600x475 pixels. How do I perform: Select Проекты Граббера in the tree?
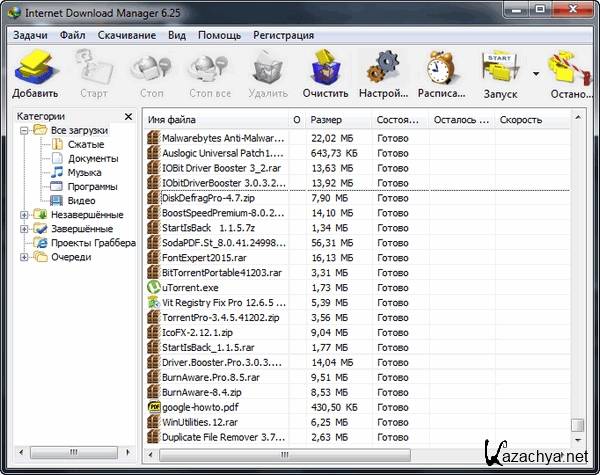pyautogui.click(x=92, y=243)
